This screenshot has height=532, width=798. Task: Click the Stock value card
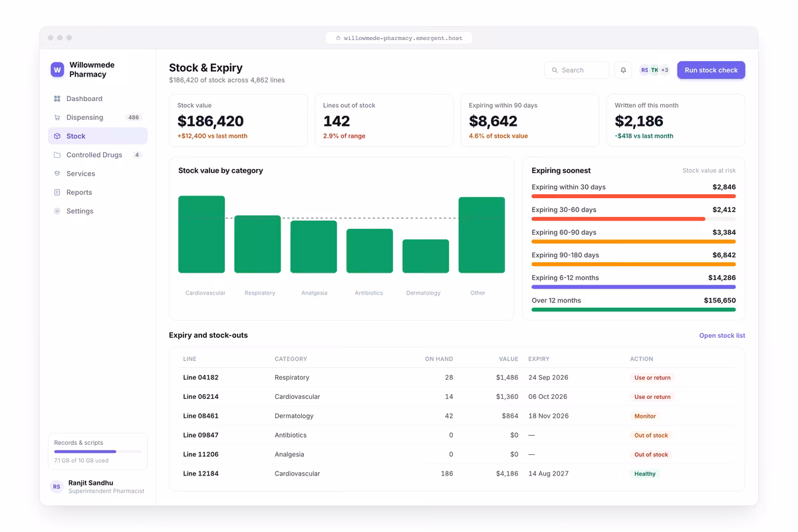[238, 120]
